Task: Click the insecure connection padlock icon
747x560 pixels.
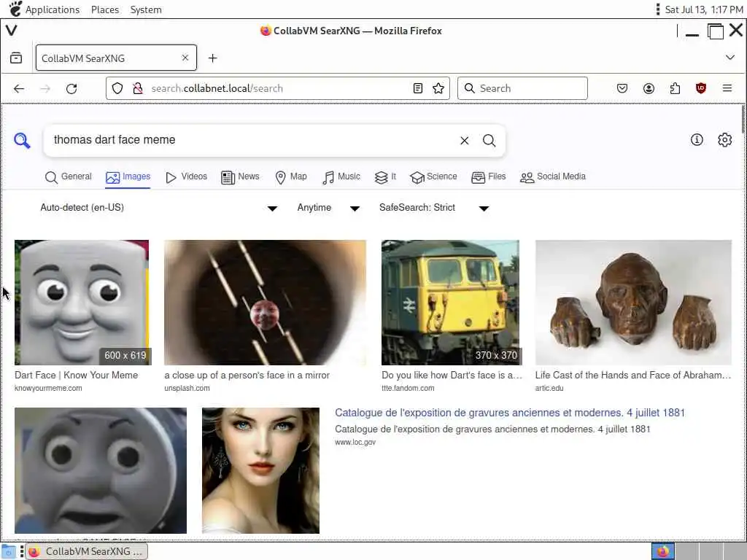Action: (138, 88)
